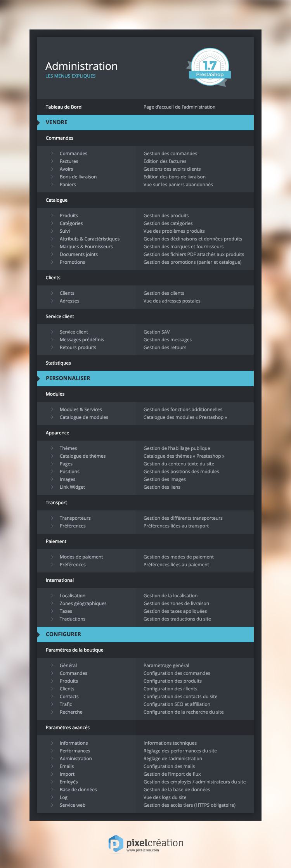The width and height of the screenshot is (291, 868).
Task: Choose the Base de données entry
Action: (x=78, y=790)
